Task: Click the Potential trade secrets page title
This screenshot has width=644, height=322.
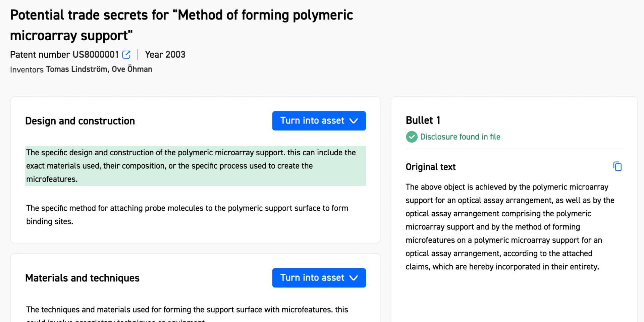Action: tap(181, 25)
